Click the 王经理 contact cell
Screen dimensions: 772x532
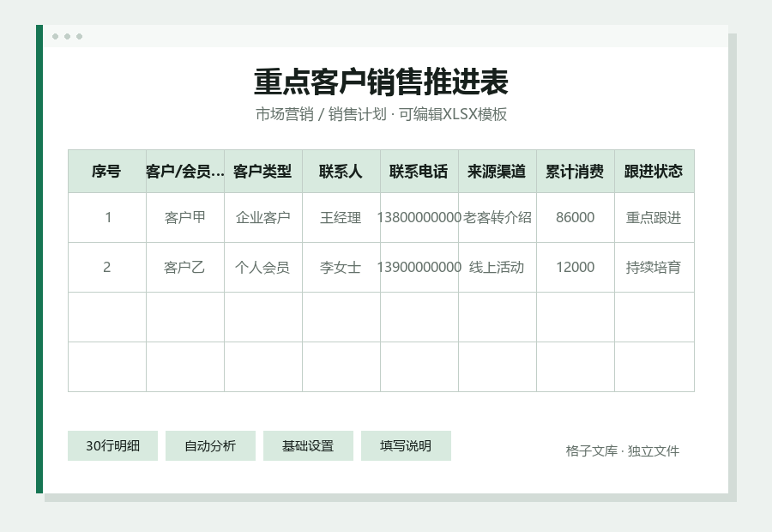341,217
